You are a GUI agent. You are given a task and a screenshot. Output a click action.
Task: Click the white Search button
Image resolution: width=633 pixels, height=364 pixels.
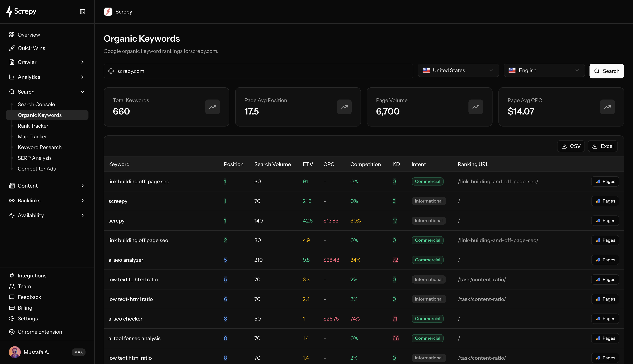(x=607, y=71)
